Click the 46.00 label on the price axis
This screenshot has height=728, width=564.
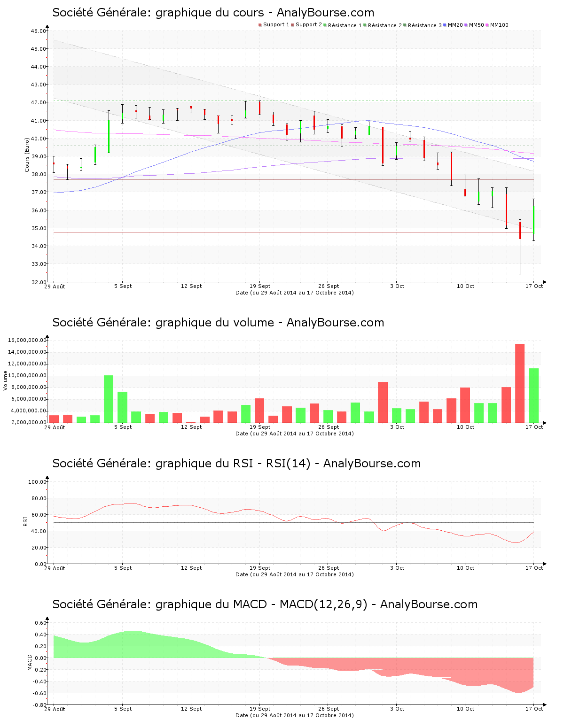tap(39, 31)
